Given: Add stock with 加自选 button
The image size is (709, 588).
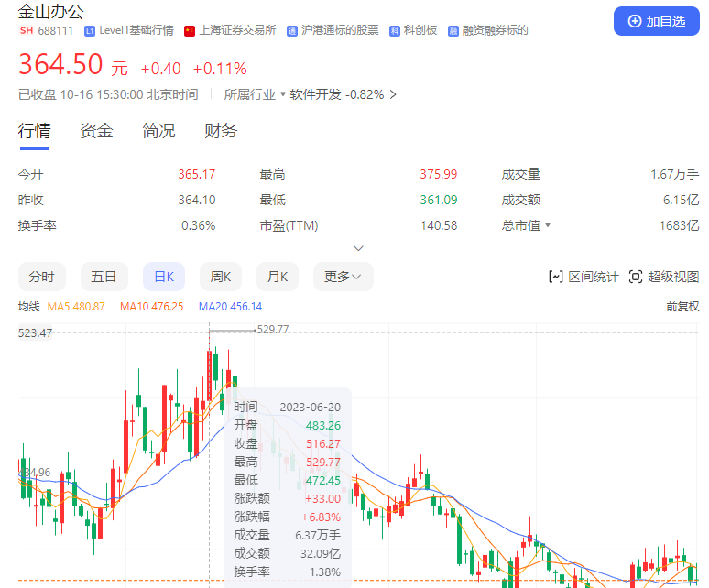Looking at the screenshot, I should [656, 21].
